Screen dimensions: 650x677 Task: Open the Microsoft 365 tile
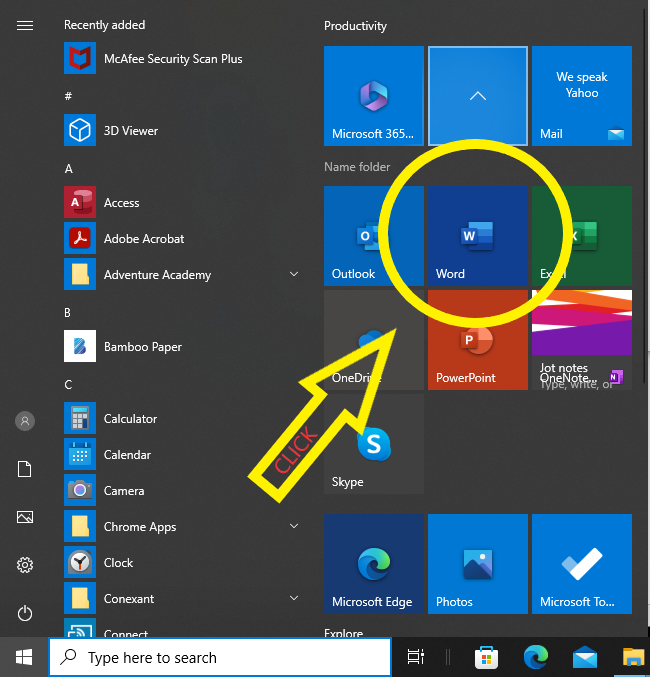(373, 97)
